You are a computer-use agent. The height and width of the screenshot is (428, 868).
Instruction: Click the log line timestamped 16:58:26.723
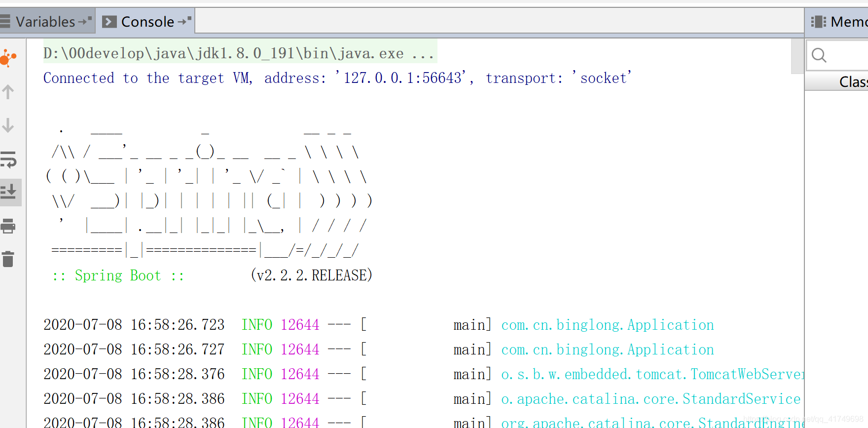pos(379,325)
